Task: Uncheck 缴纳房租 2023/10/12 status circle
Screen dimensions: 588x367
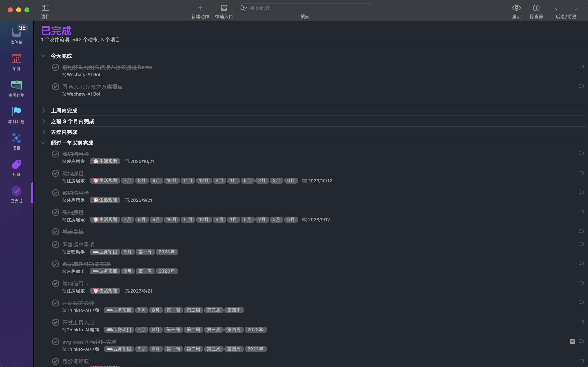Action: pyautogui.click(x=56, y=174)
